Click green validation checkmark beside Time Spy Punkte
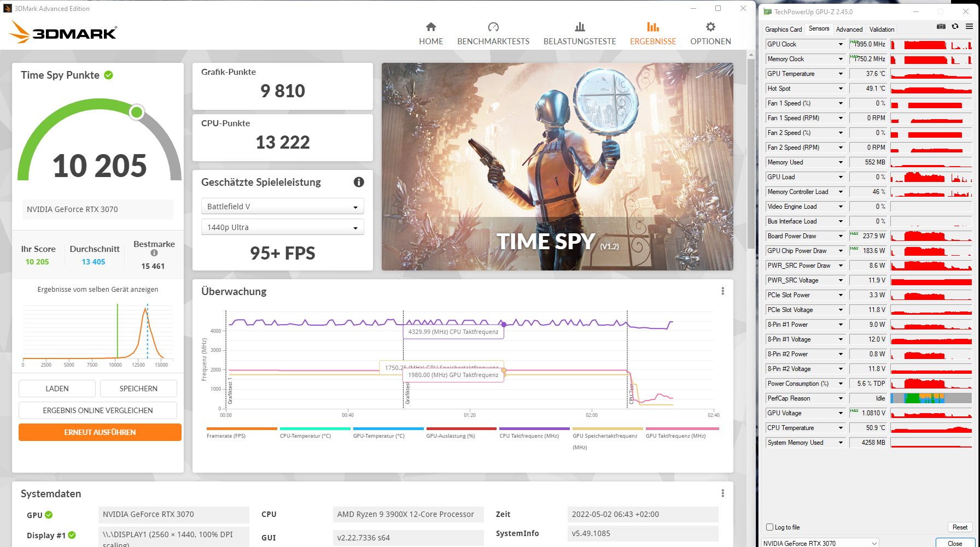This screenshot has width=980, height=547. 109,75
